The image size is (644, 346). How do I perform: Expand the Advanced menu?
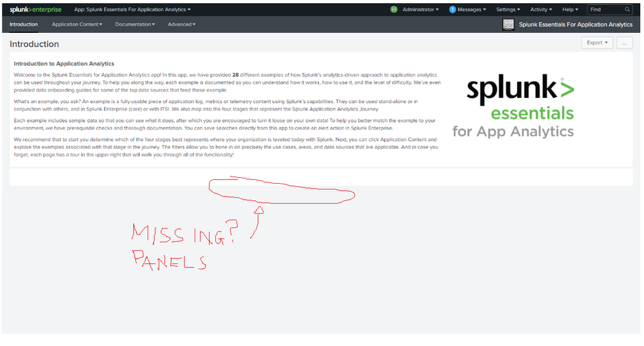[x=182, y=24]
